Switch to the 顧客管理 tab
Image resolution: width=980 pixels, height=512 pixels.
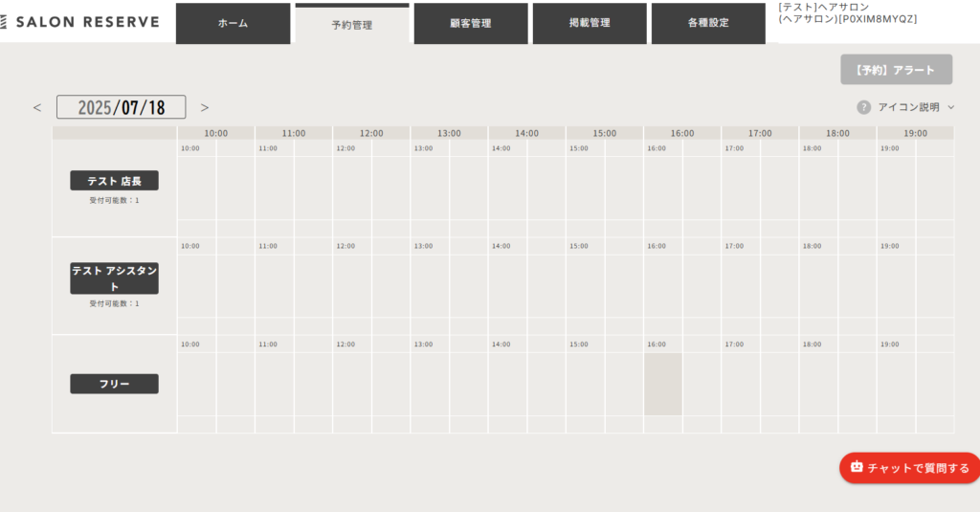tap(470, 23)
